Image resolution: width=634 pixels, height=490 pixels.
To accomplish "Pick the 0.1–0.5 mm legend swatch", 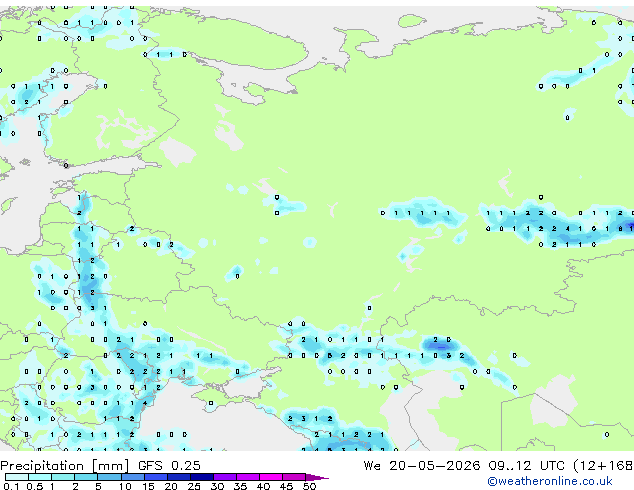I will pos(17,477).
